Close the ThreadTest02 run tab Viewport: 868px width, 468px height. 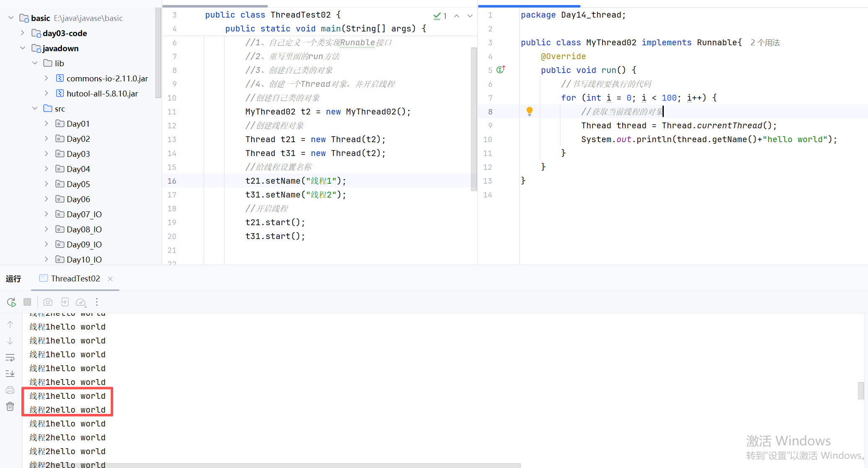point(110,279)
